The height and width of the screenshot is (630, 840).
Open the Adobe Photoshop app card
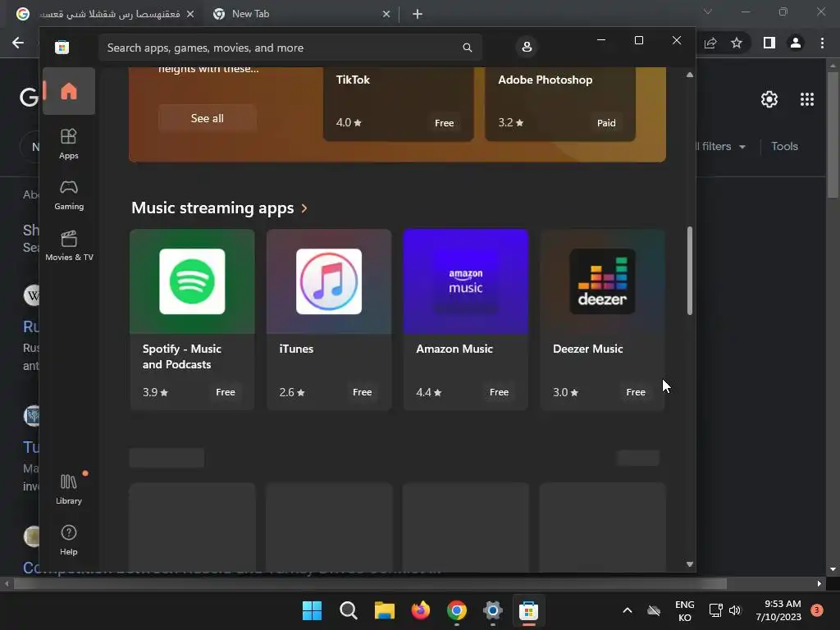[560, 104]
